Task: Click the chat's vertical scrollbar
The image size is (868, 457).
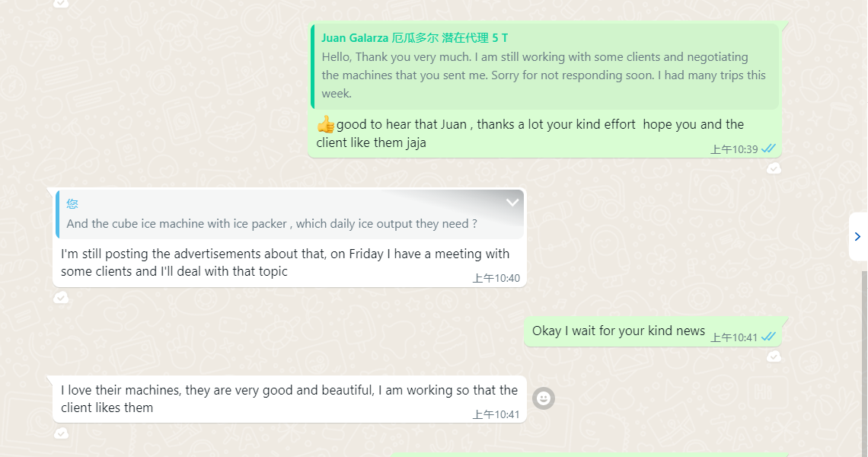Action: [864, 360]
